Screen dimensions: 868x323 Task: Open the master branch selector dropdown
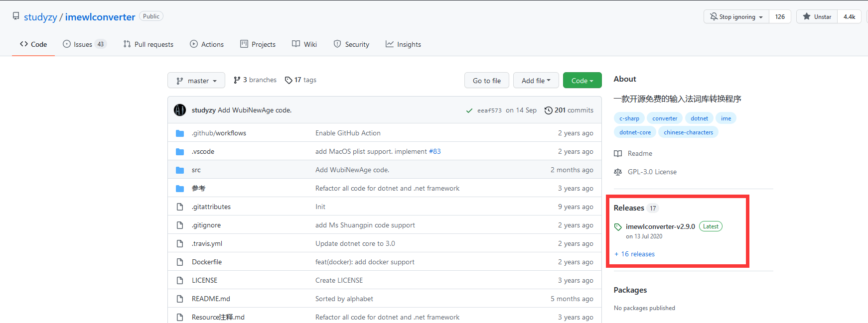196,81
